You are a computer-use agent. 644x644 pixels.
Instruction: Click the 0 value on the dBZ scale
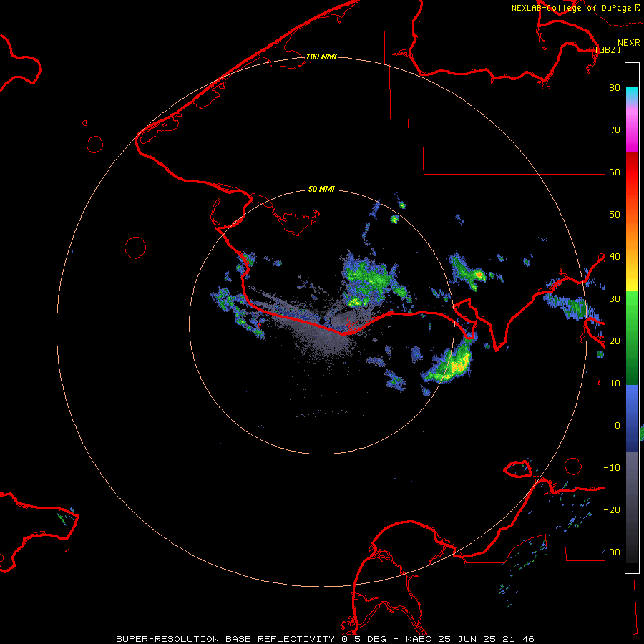(x=618, y=426)
